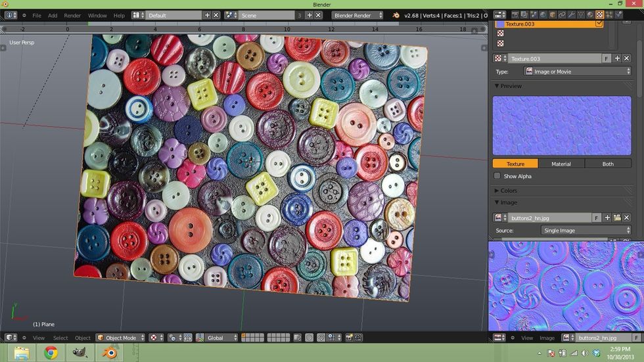Select the first scene layer button
This screenshot has height=362, width=644.
243,335
